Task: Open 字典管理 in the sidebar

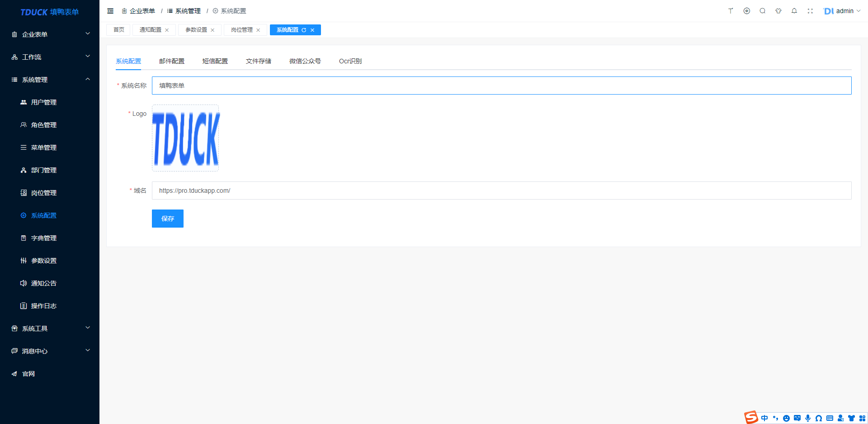Action: tap(50, 238)
